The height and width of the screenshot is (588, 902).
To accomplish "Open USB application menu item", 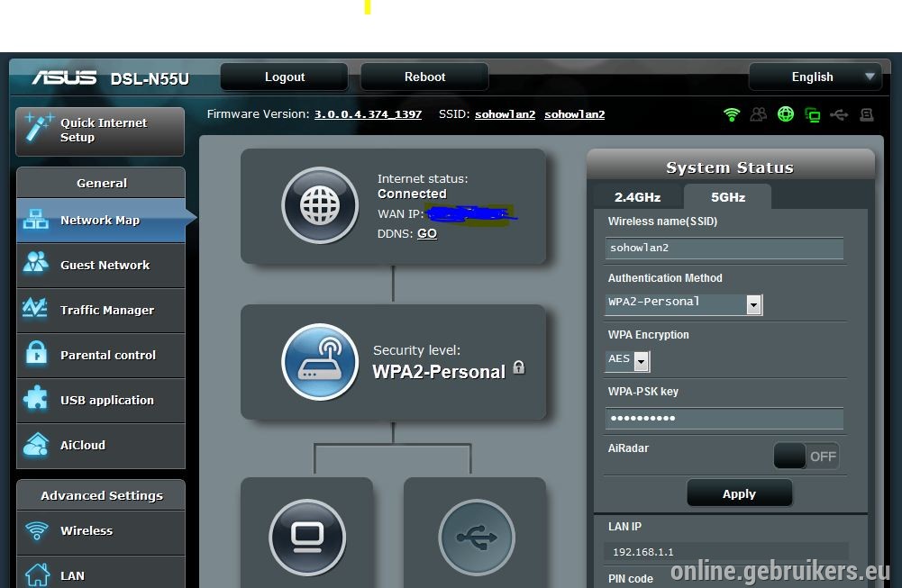I will 101,400.
